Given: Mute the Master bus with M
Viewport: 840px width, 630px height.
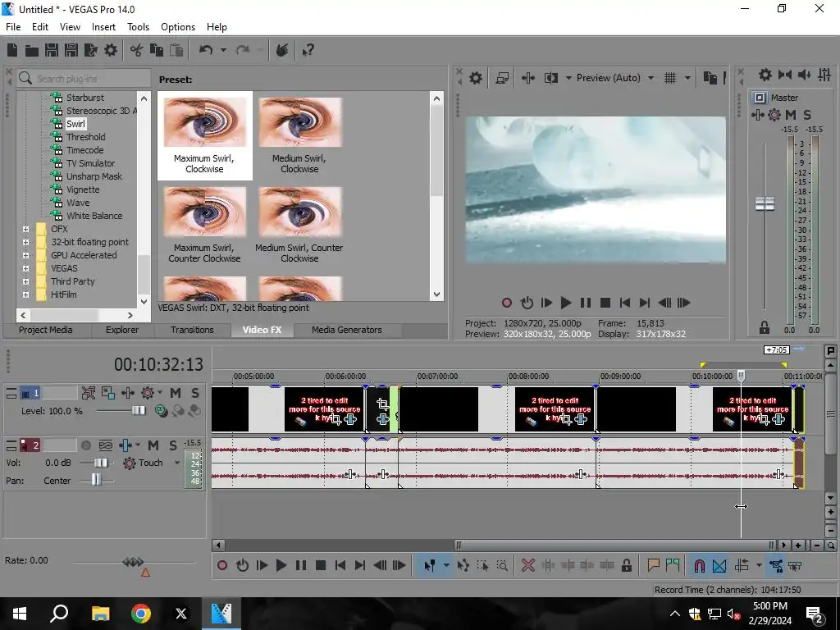Looking at the screenshot, I should [790, 115].
